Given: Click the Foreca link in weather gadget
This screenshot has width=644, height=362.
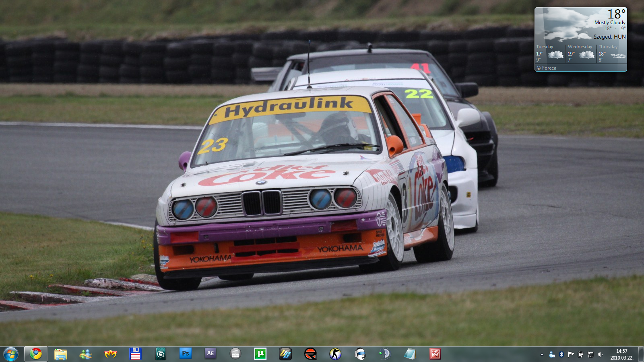Looking at the screenshot, I should pos(547,68).
